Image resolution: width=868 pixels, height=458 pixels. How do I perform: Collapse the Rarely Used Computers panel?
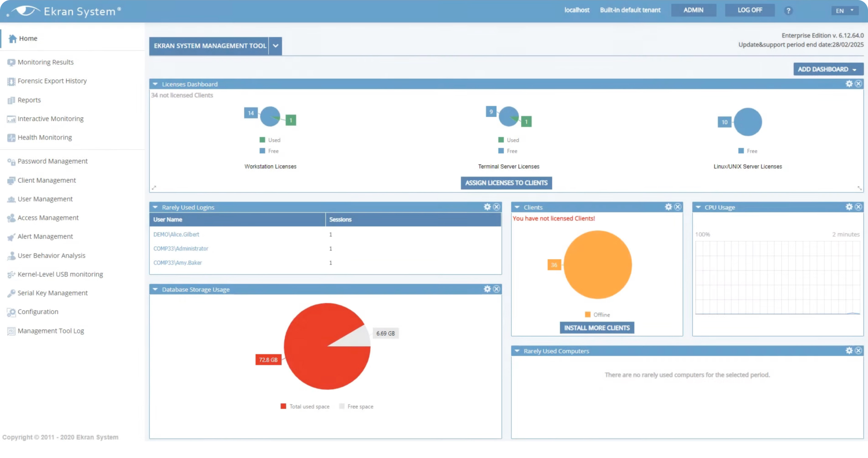tap(517, 351)
